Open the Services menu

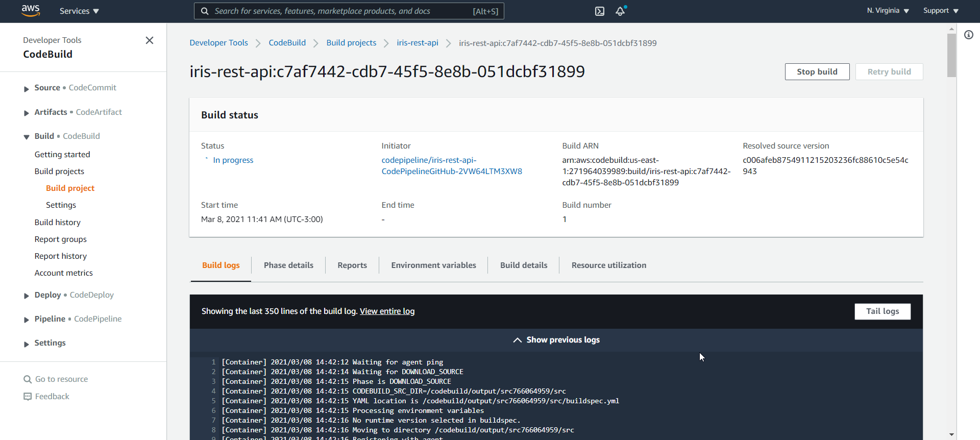(79, 11)
